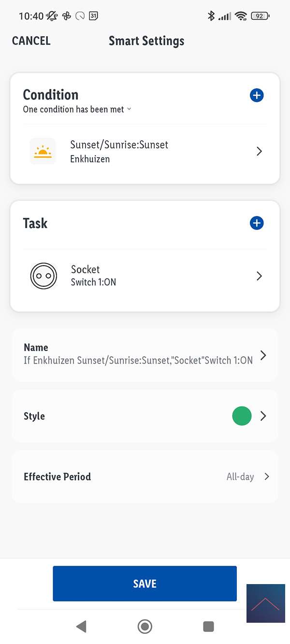This screenshot has height=644, width=290.
Task: Tap the calendar icon in status bar
Action: coord(94,16)
